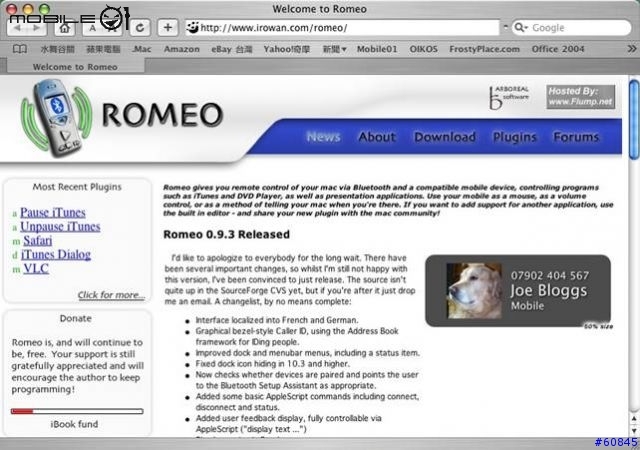The image size is (640, 450).
Task: Open the second Chinese bookmark
Action: 103,49
